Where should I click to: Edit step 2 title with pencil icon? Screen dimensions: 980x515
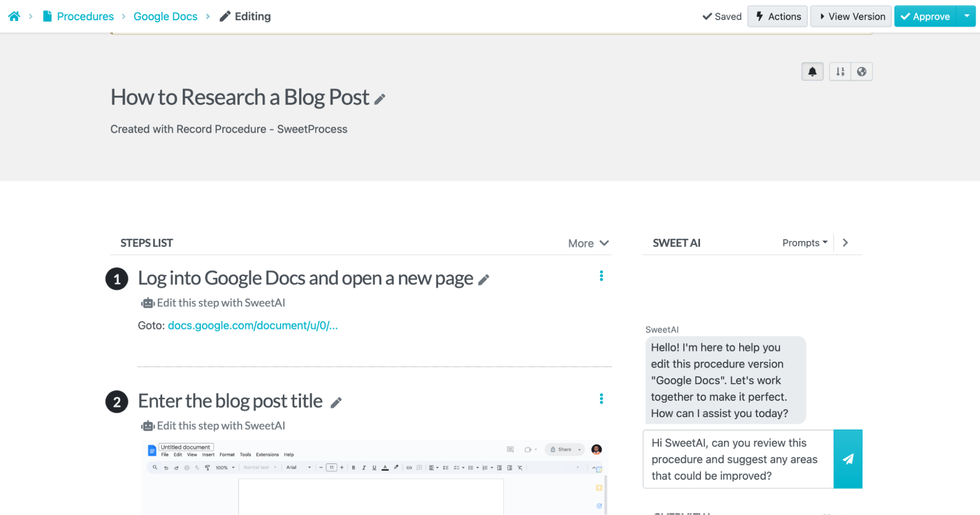click(336, 403)
